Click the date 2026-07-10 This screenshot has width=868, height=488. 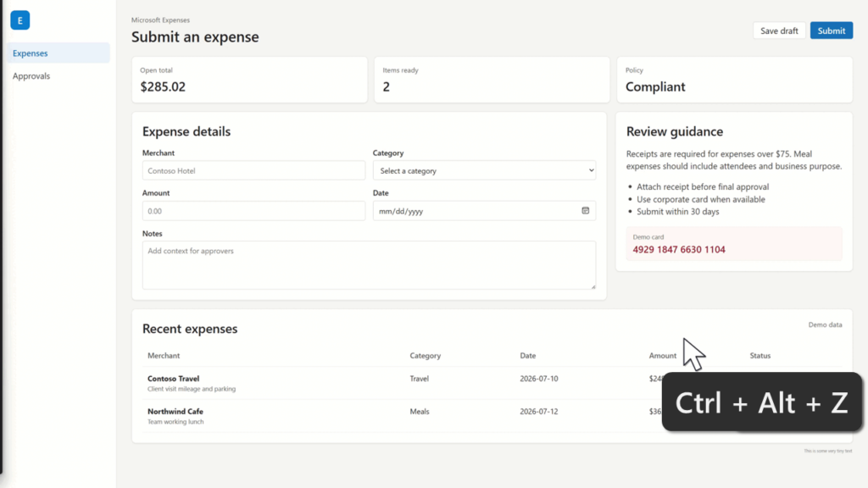(538, 379)
